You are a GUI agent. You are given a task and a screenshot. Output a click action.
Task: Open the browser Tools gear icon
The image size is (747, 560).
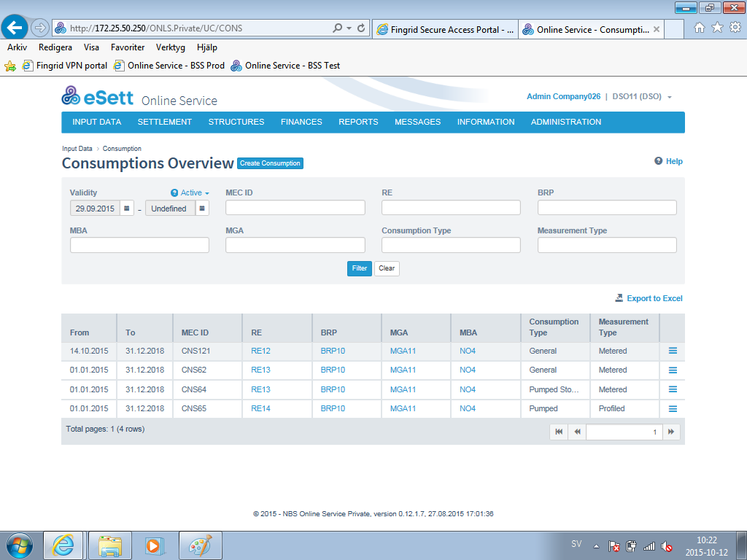735,28
